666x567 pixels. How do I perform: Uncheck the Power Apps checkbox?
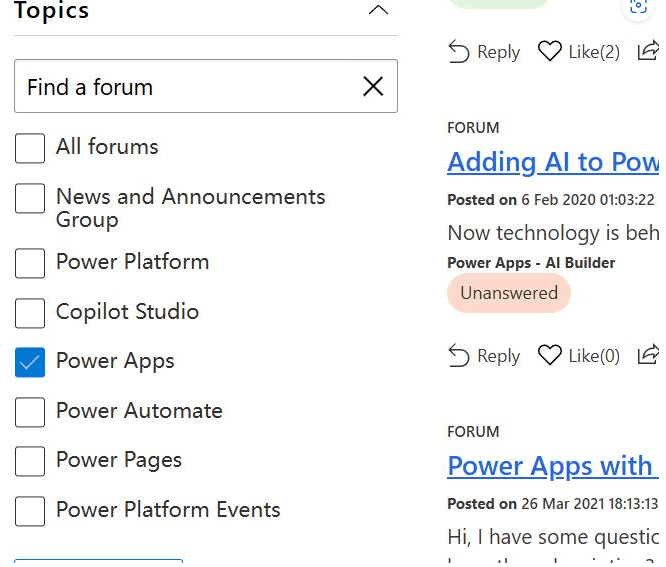tap(30, 362)
